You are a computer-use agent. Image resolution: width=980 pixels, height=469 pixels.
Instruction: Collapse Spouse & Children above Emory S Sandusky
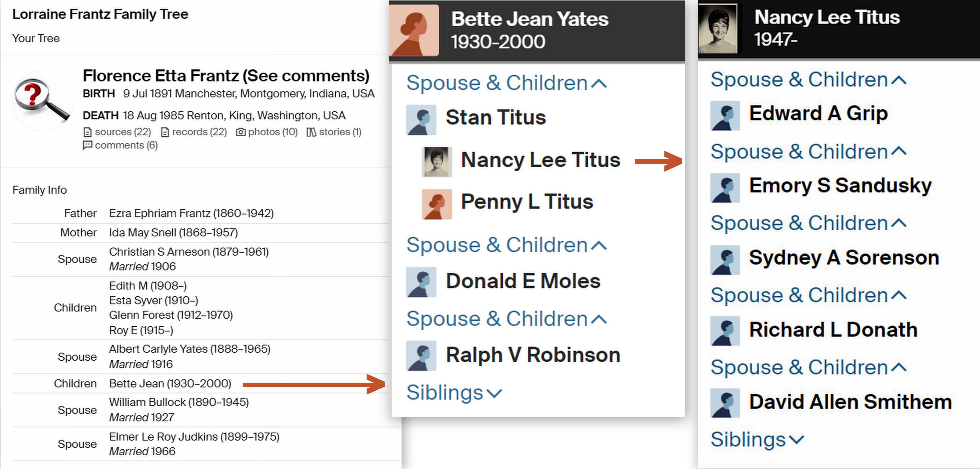pyautogui.click(x=808, y=152)
